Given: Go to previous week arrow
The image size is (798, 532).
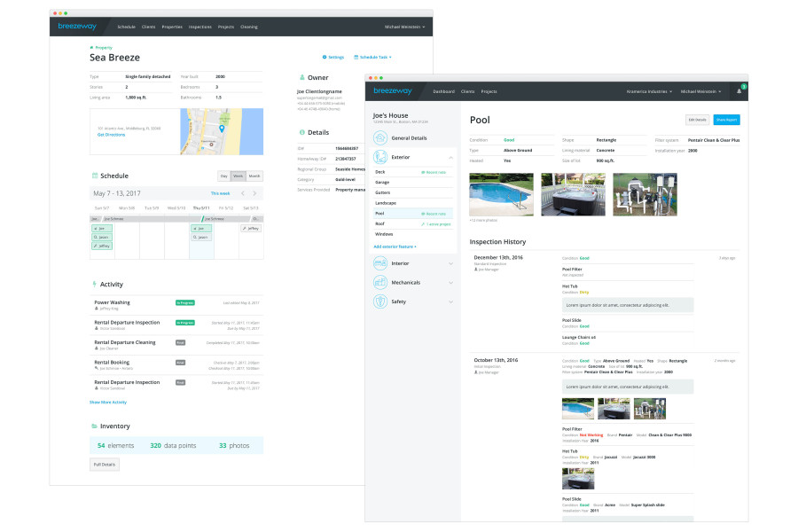Looking at the screenshot, I should pyautogui.click(x=243, y=193).
